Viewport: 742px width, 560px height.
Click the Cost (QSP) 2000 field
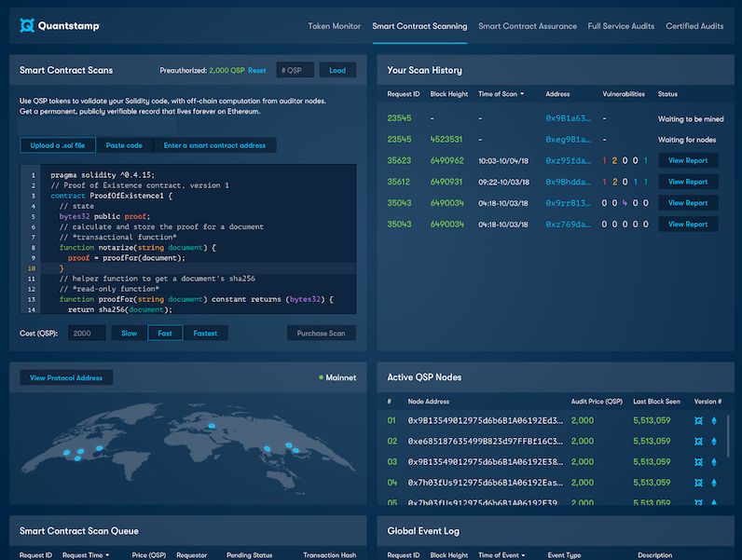tap(87, 333)
